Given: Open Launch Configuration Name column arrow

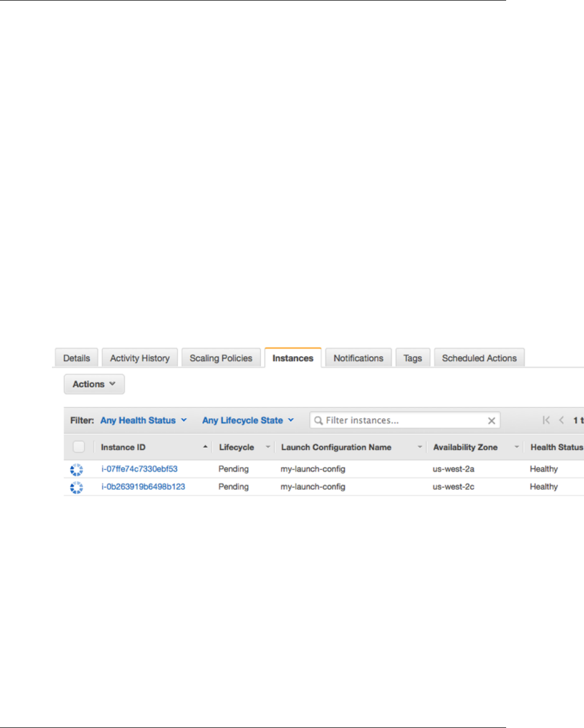Looking at the screenshot, I should [x=420, y=447].
